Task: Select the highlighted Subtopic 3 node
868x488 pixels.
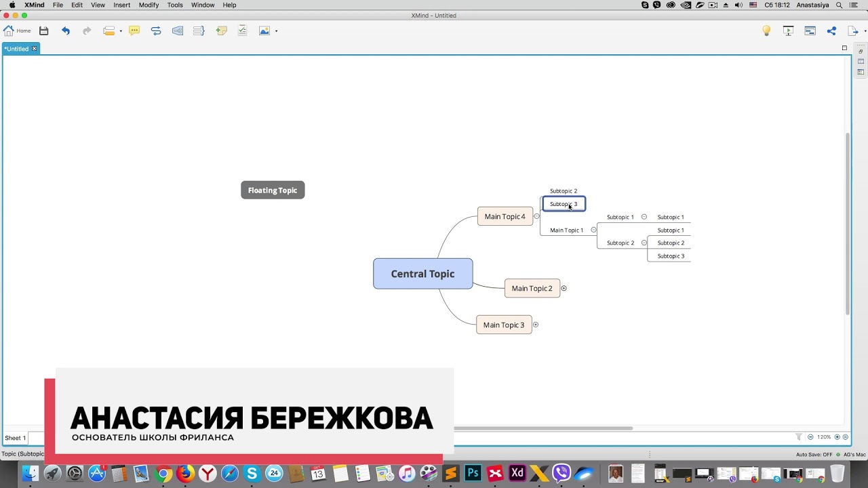Action: tap(564, 204)
